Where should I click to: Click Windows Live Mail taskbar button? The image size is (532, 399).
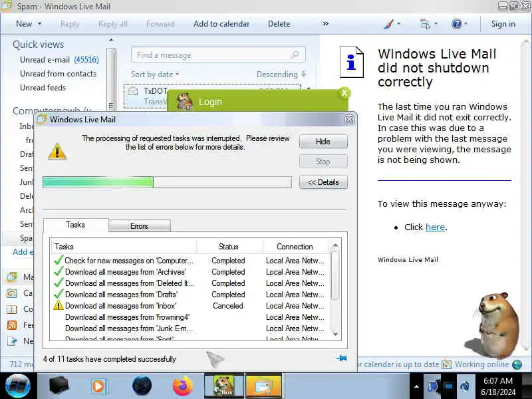click(x=263, y=386)
